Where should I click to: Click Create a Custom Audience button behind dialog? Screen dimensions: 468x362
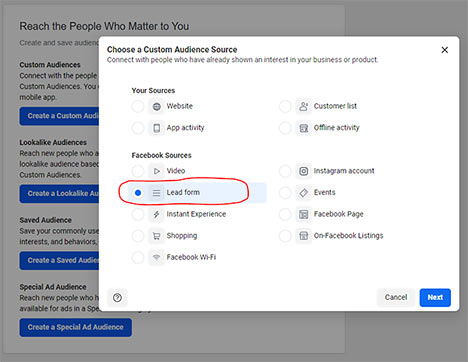coord(59,116)
